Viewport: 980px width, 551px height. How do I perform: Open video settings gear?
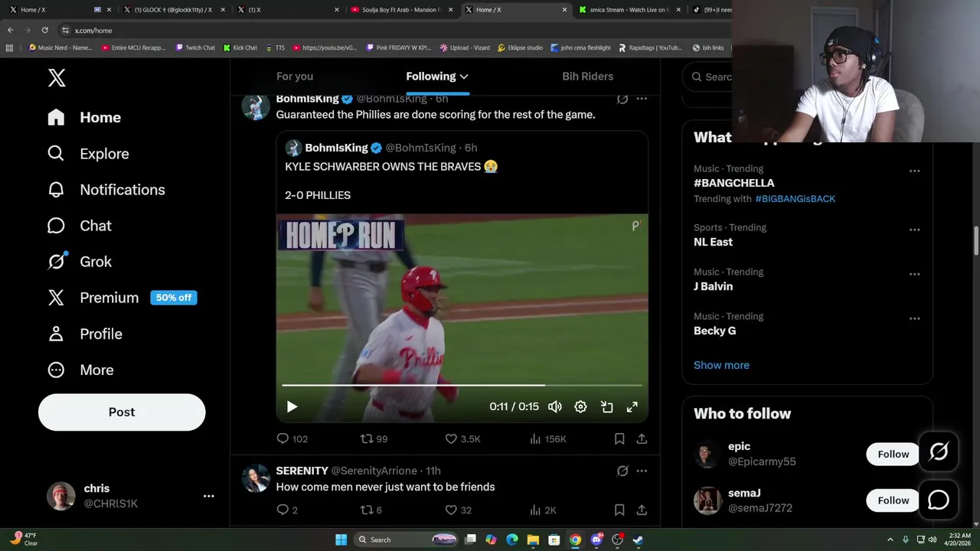(x=581, y=407)
